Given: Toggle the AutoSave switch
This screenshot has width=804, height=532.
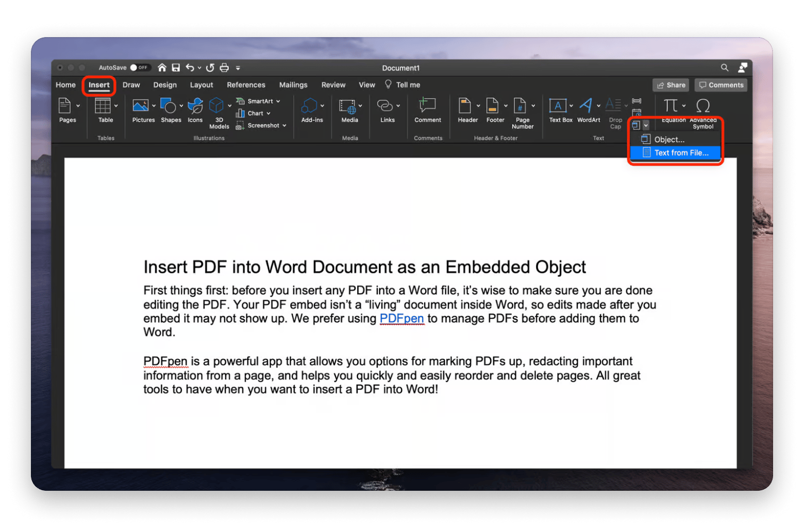Looking at the screenshot, I should click(139, 68).
